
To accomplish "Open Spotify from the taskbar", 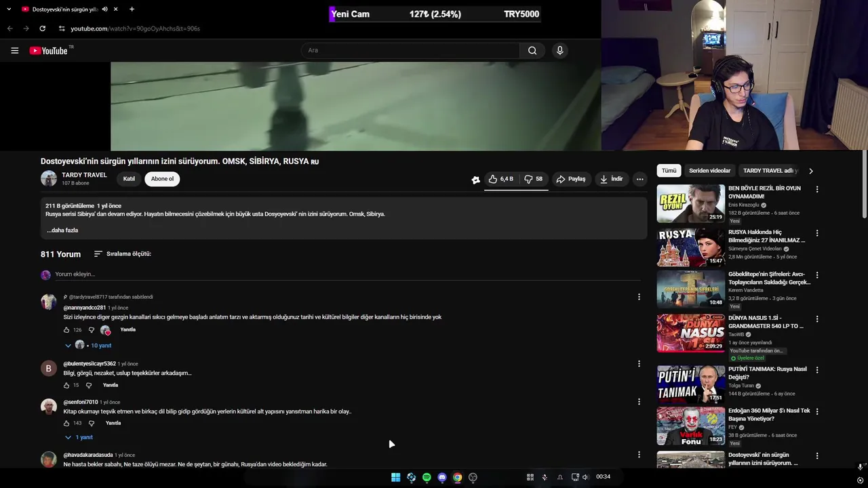I will [427, 477].
